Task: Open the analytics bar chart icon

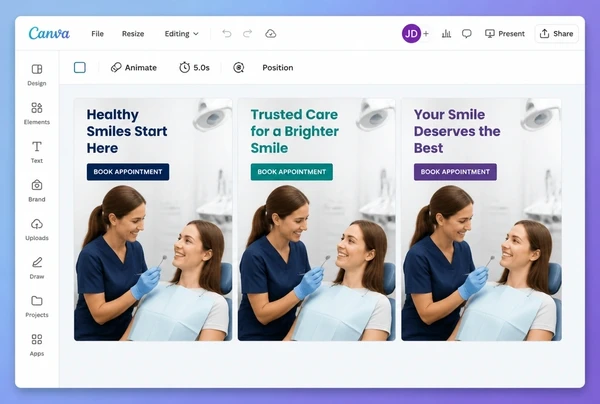Action: click(x=446, y=34)
